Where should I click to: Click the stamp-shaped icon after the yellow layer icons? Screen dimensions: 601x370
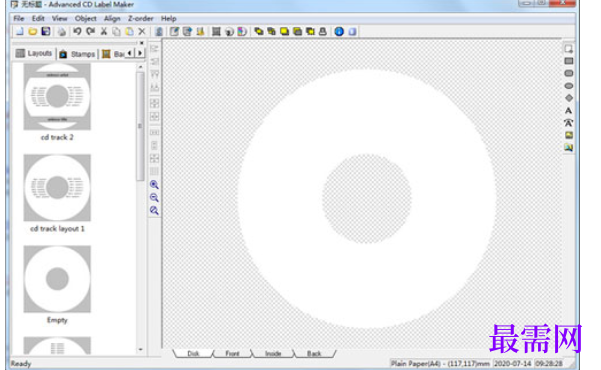click(x=323, y=31)
